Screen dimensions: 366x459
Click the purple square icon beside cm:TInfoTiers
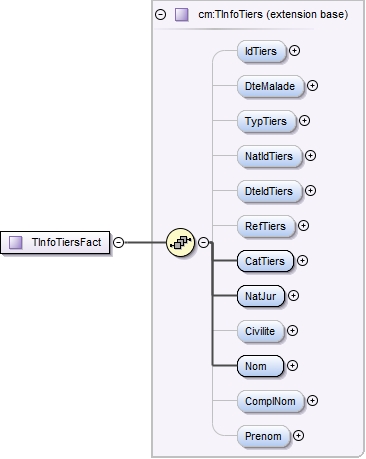(x=182, y=15)
